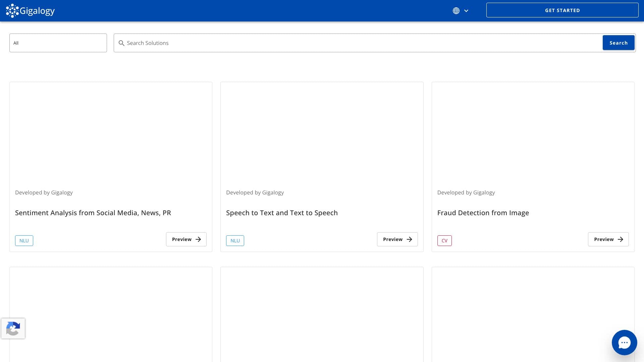Select NLU tag on Sentiment Analysis card

(x=24, y=241)
